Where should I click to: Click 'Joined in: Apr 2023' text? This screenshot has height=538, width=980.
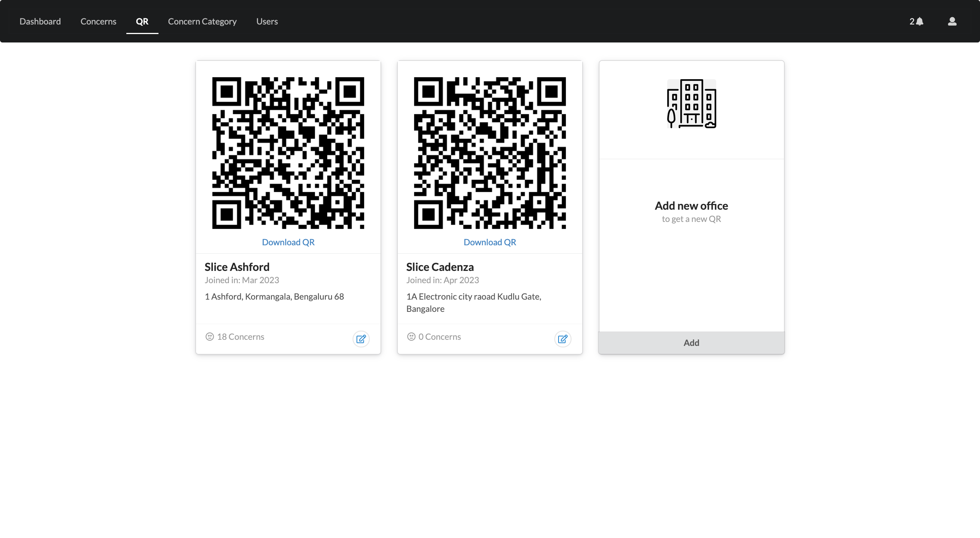[x=443, y=280]
